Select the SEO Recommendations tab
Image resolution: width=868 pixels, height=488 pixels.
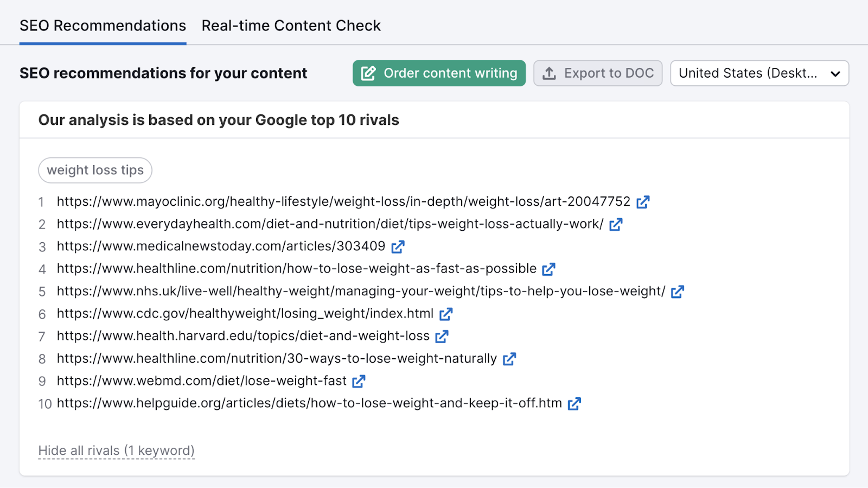click(103, 26)
